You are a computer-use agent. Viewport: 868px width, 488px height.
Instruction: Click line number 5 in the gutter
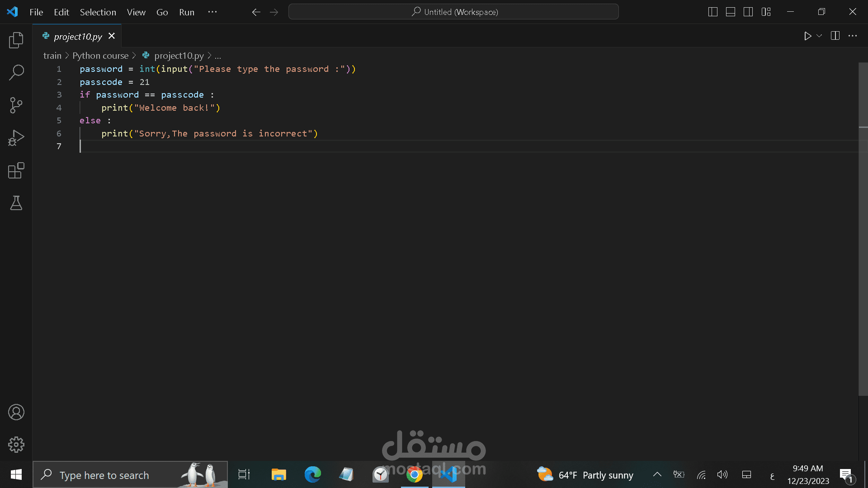click(x=59, y=121)
